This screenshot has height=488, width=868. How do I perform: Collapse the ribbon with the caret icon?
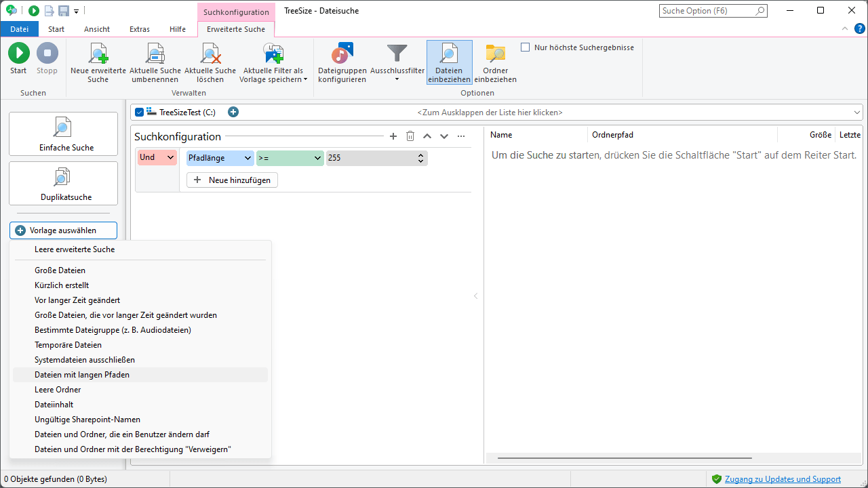845,28
